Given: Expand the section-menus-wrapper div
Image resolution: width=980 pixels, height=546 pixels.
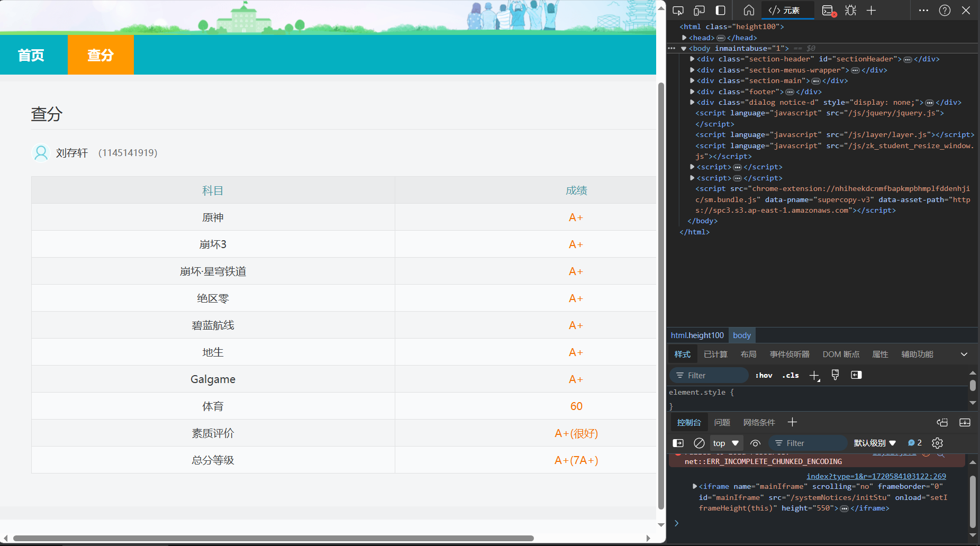Looking at the screenshot, I should click(x=692, y=70).
